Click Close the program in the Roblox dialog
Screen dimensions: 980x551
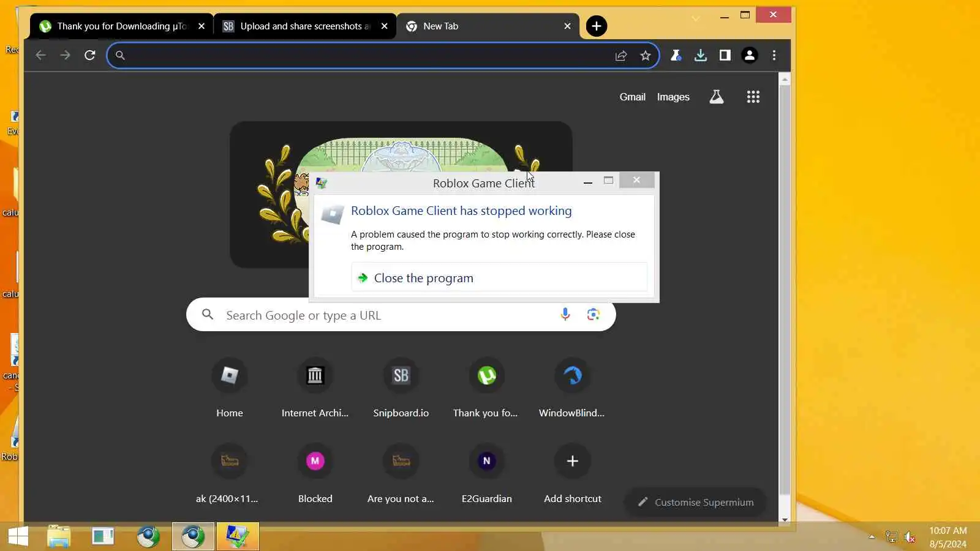pos(499,278)
